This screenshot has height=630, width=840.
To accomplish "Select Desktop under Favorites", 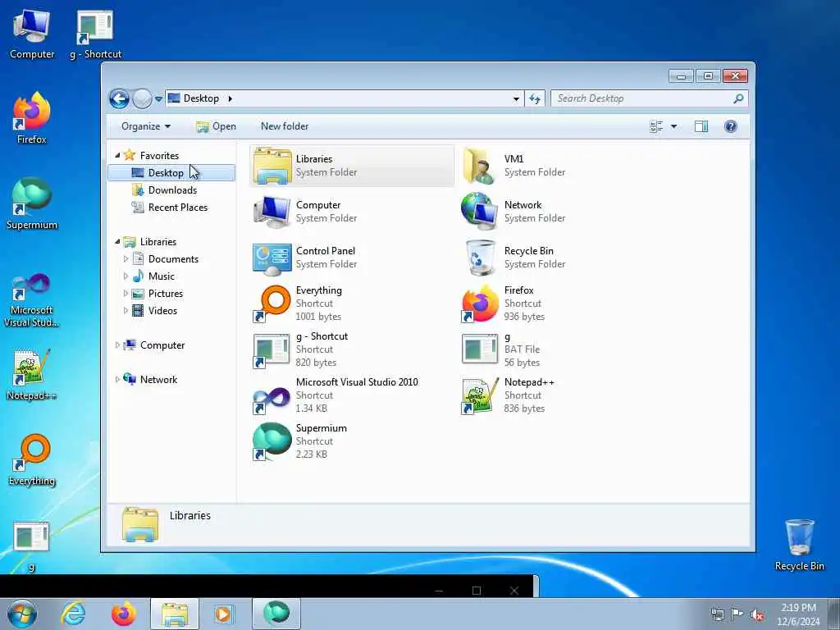I will tap(171, 172).
